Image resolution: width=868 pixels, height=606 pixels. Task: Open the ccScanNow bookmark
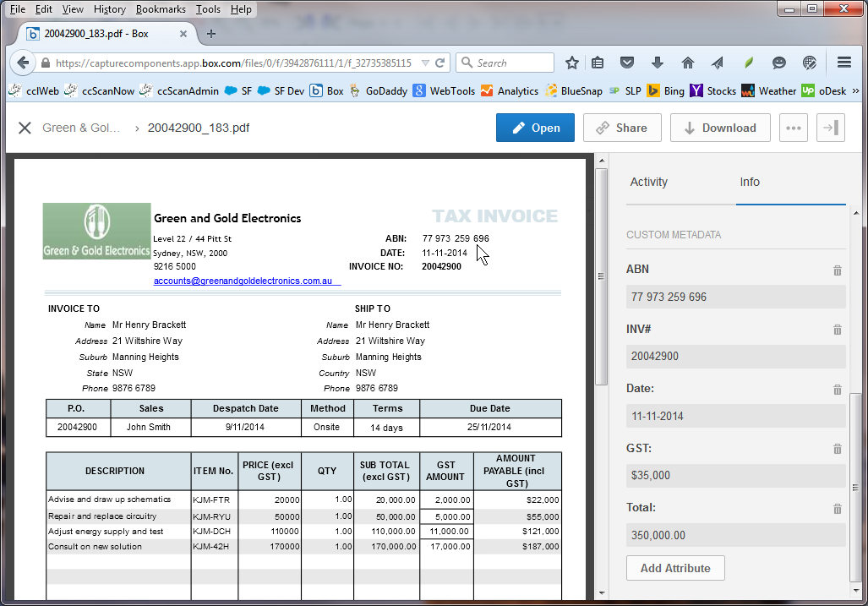point(100,90)
